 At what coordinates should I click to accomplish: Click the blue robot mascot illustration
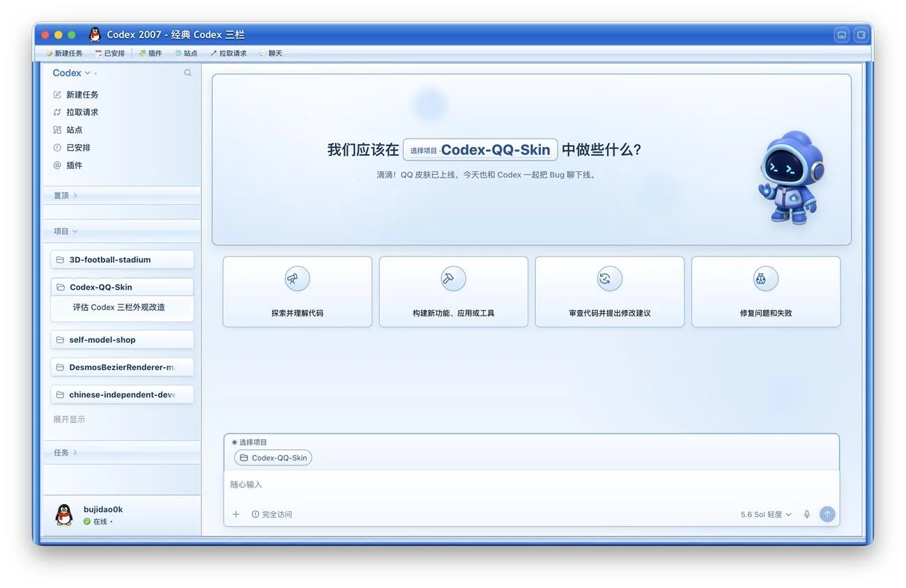tap(791, 177)
